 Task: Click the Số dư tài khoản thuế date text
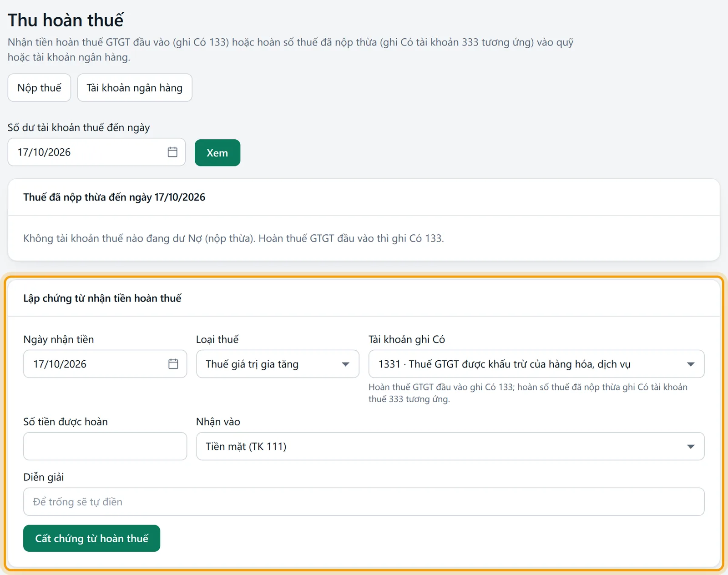pos(44,152)
